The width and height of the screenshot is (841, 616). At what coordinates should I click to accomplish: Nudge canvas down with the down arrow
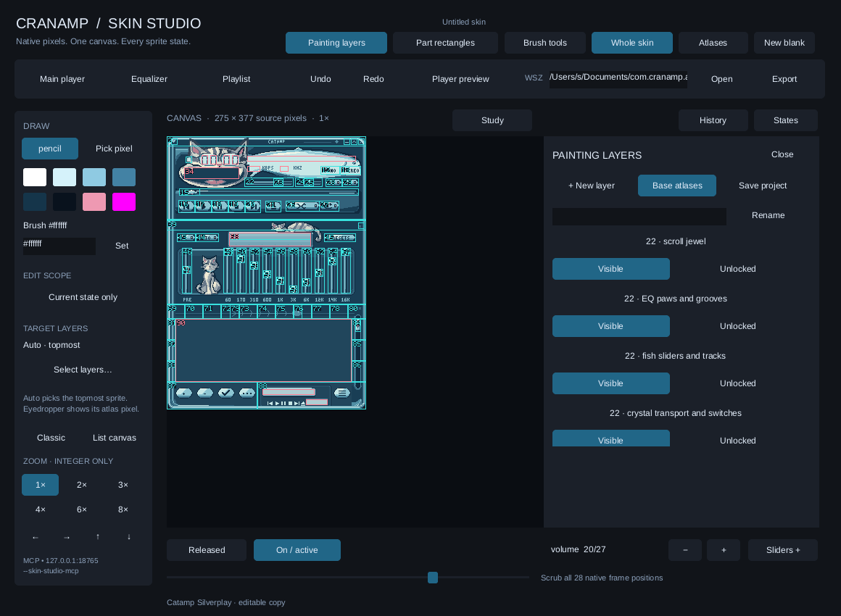click(x=129, y=537)
